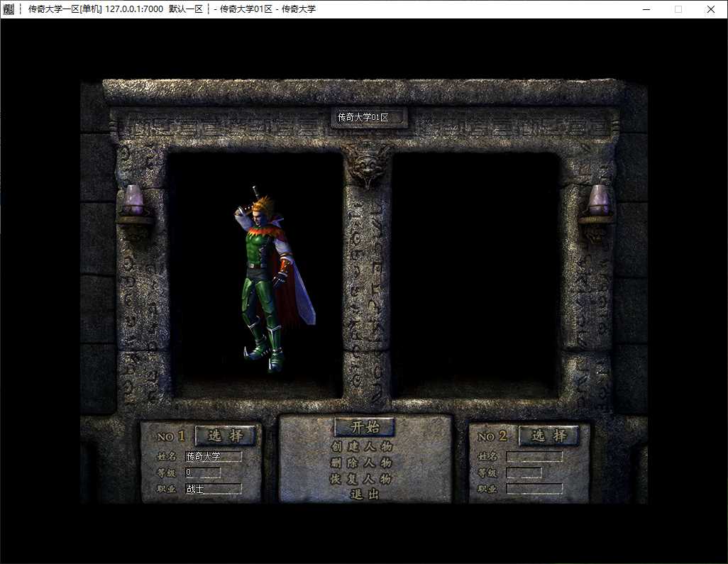Click the empty right character alcove
This screenshot has height=564, width=728.
(475, 276)
